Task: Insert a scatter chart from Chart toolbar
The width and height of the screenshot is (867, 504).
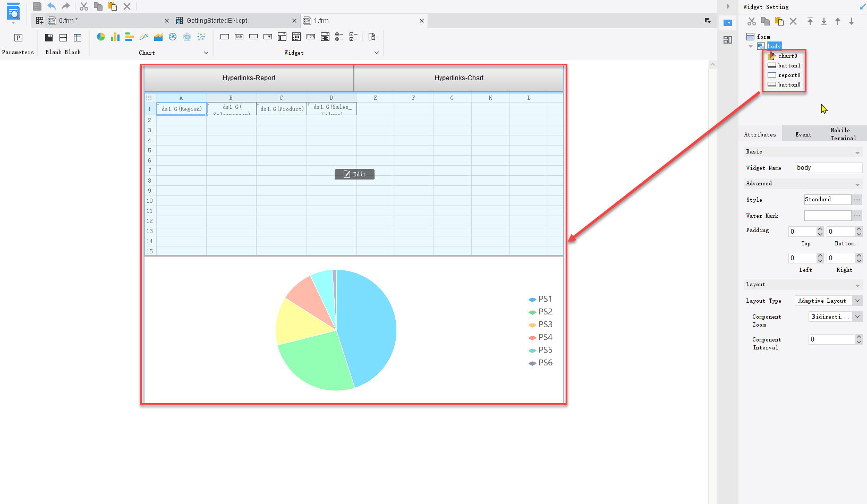Action: [x=201, y=37]
